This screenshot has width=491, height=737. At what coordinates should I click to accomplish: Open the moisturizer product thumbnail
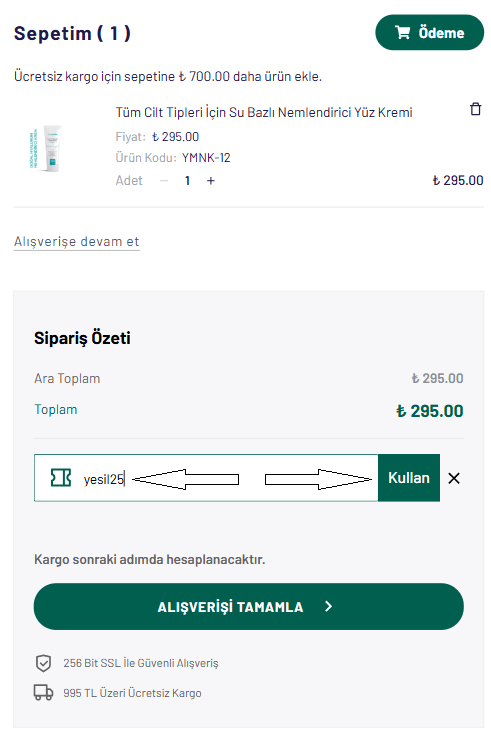click(45, 149)
